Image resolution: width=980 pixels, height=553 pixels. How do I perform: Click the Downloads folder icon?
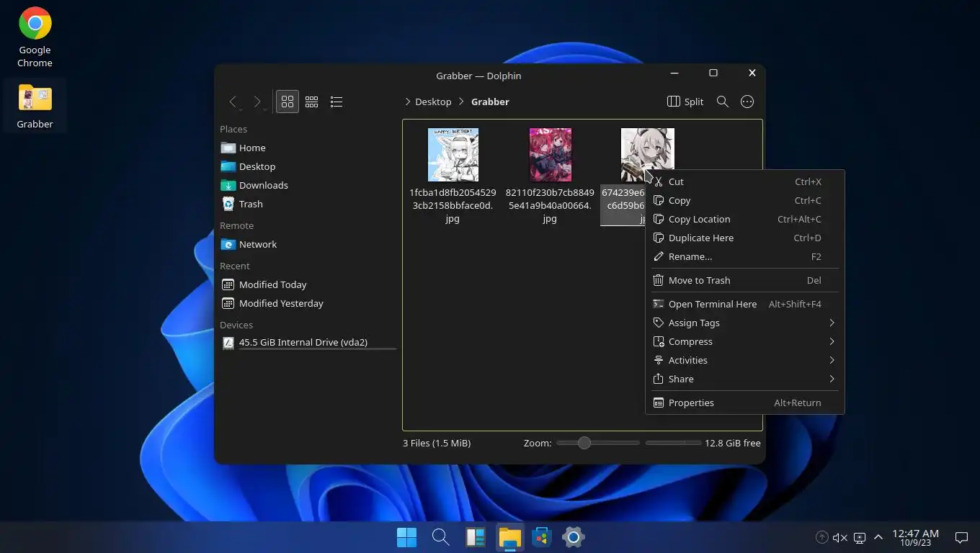pos(228,185)
